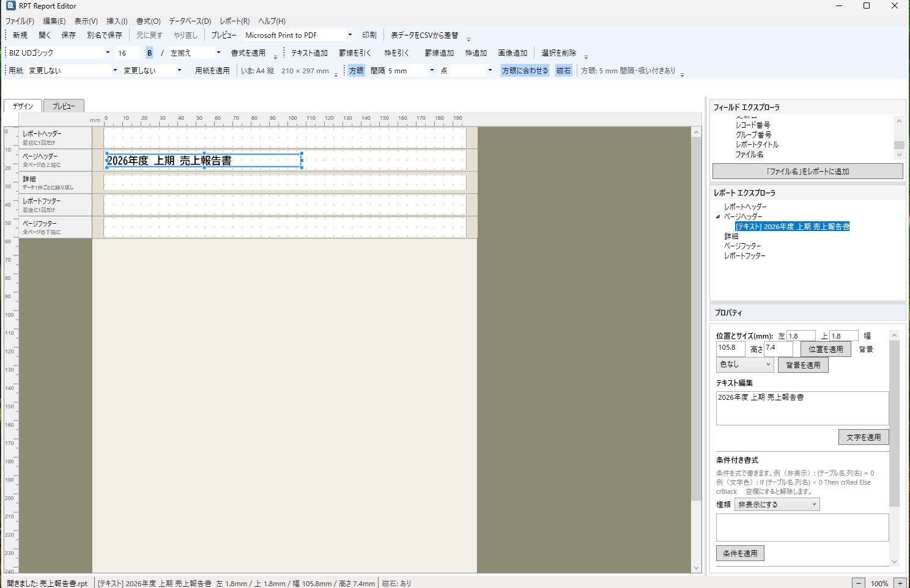
Task: Select ページフッター in Report Explorer
Action: pyautogui.click(x=743, y=246)
